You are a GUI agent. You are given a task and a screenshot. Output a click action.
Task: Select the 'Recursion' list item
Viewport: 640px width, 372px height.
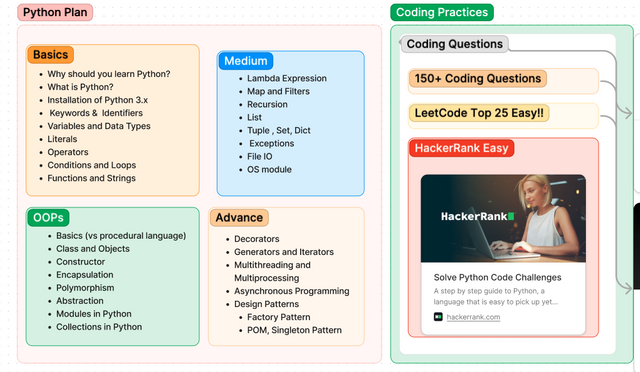(267, 105)
